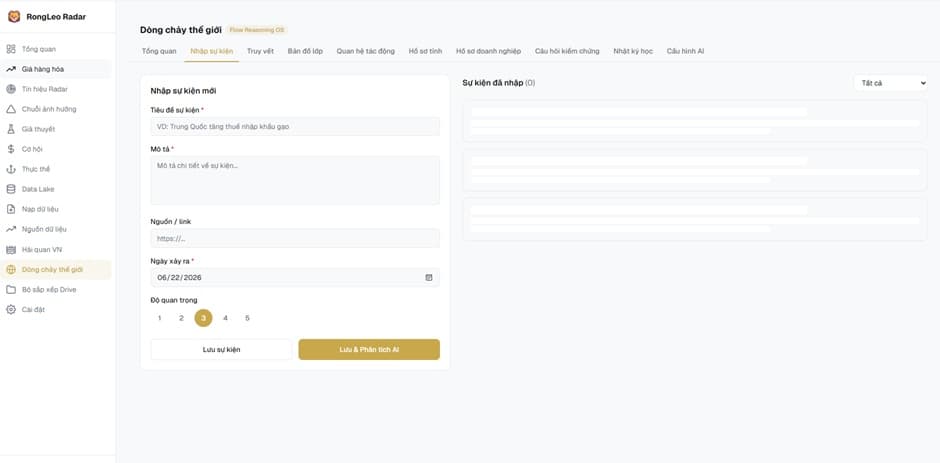Image resolution: width=940 pixels, height=463 pixels.
Task: Click the Nguồn / link field
Action: point(295,238)
